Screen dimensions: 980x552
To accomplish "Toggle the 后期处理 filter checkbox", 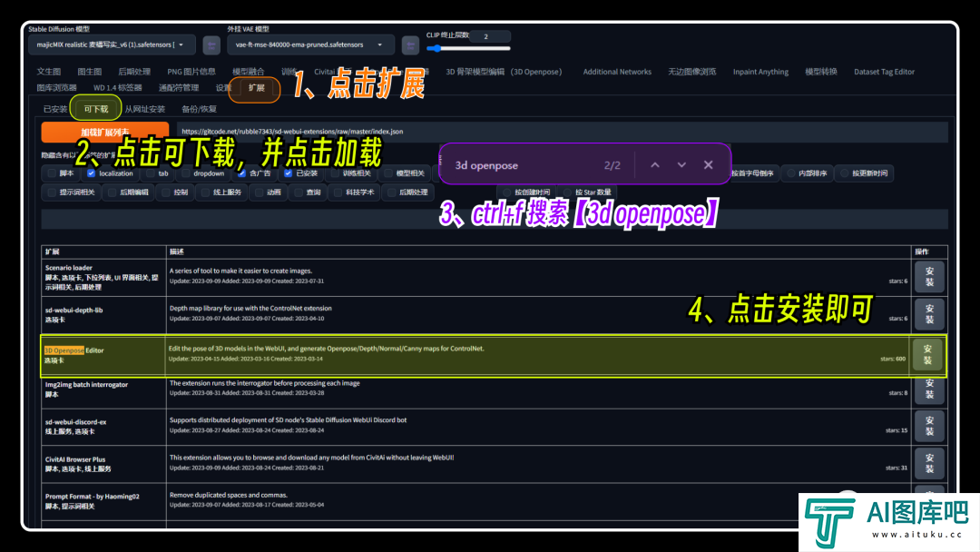I will click(x=391, y=192).
